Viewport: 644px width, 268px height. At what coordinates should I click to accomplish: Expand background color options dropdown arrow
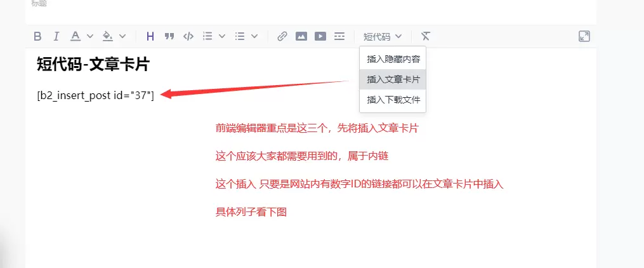click(x=122, y=36)
